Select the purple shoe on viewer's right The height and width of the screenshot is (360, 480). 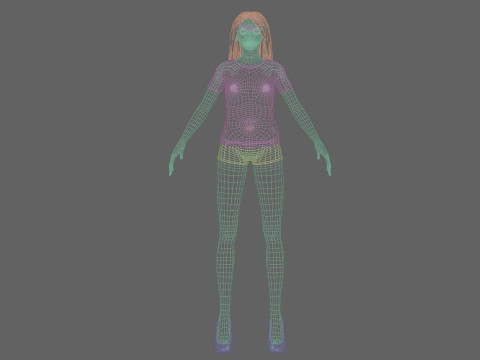click(277, 334)
